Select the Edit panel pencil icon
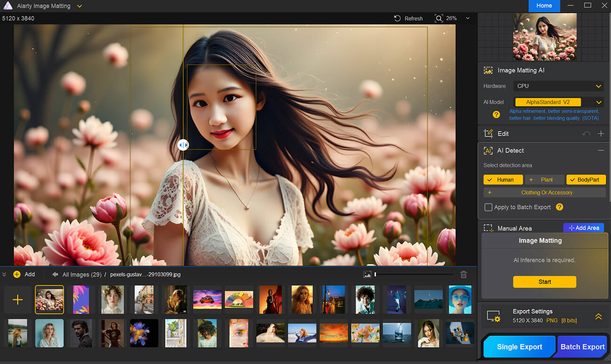This screenshot has height=364, width=611. pyautogui.click(x=489, y=133)
